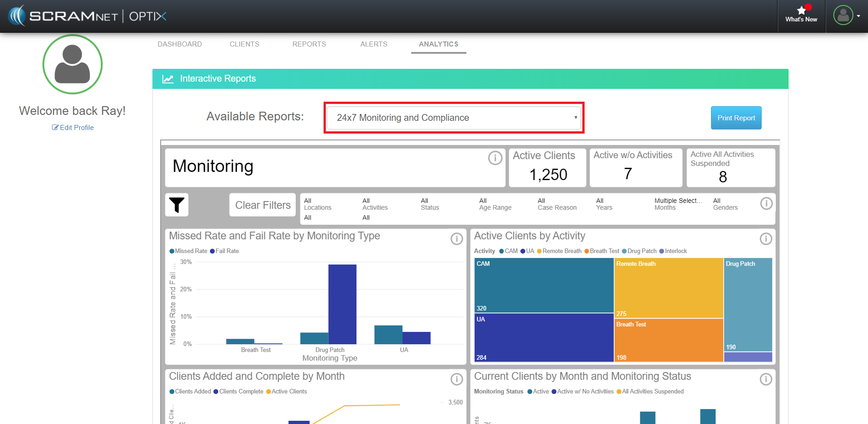Click the Monitoring title info icon

[495, 158]
